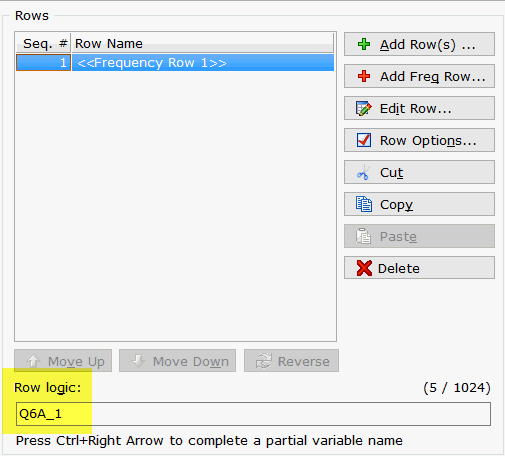Screen dimensions: 505x456
Task: Click the Paste clipboard icon
Action: coord(363,236)
